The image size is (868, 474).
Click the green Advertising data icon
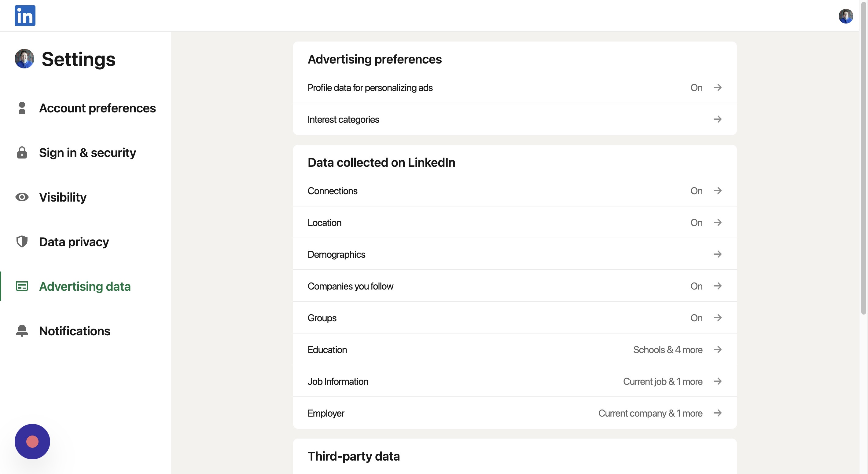[22, 286]
